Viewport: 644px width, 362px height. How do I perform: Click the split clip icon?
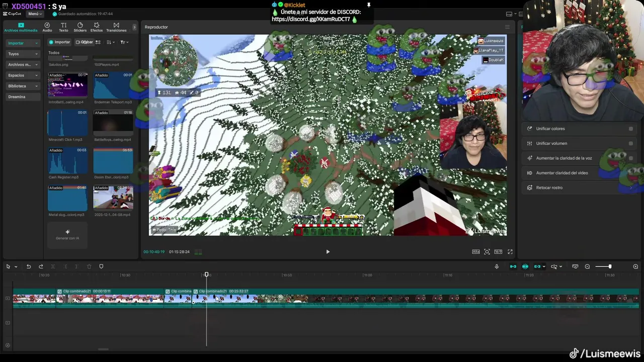click(53, 266)
